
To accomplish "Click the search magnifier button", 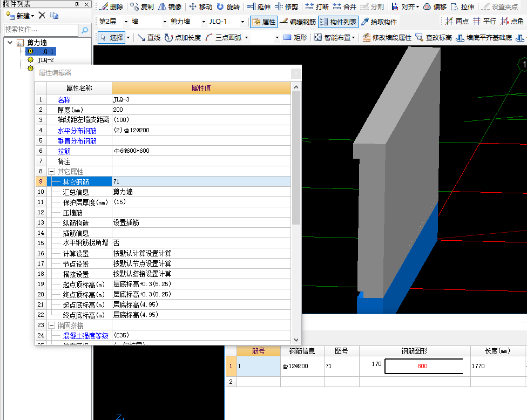I will point(85,30).
